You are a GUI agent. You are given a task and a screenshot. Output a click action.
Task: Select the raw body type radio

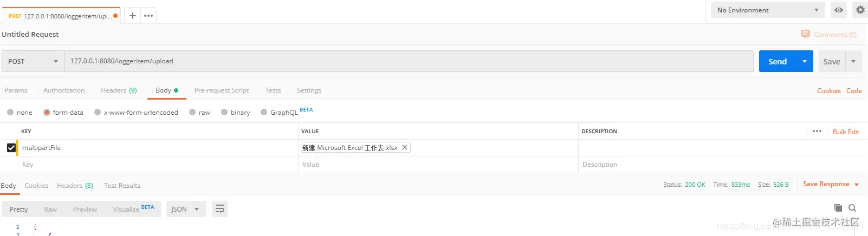point(199,112)
